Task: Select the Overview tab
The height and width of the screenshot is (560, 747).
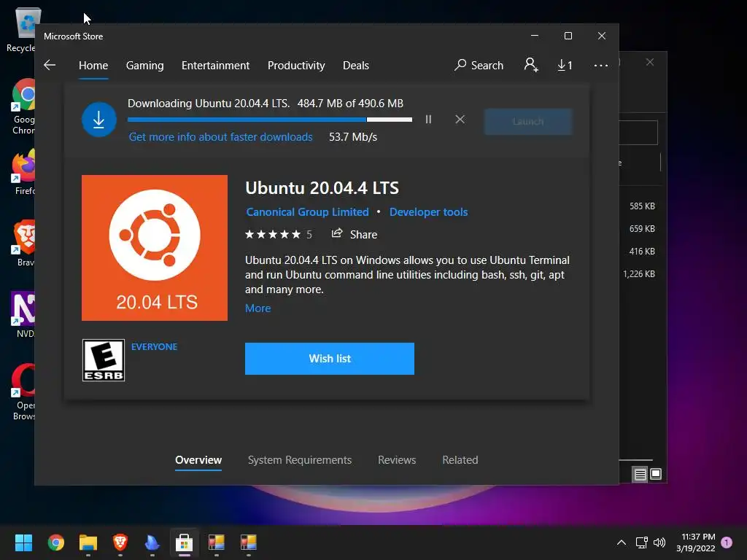Action: point(198,460)
